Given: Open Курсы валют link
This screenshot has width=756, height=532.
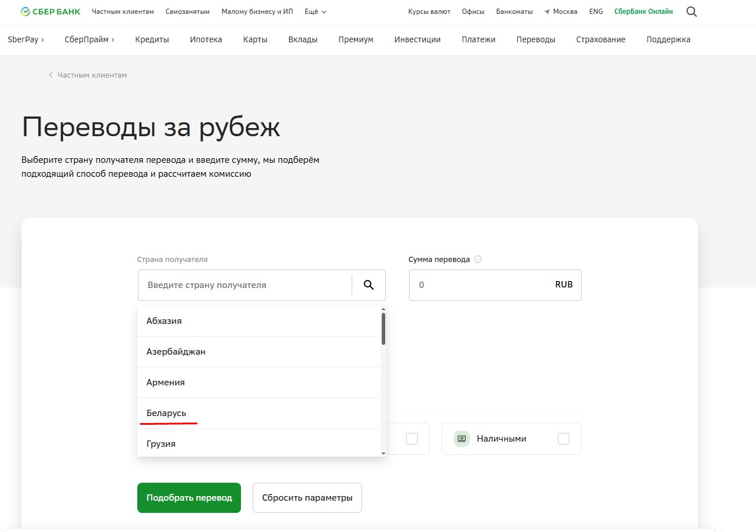Looking at the screenshot, I should [429, 12].
